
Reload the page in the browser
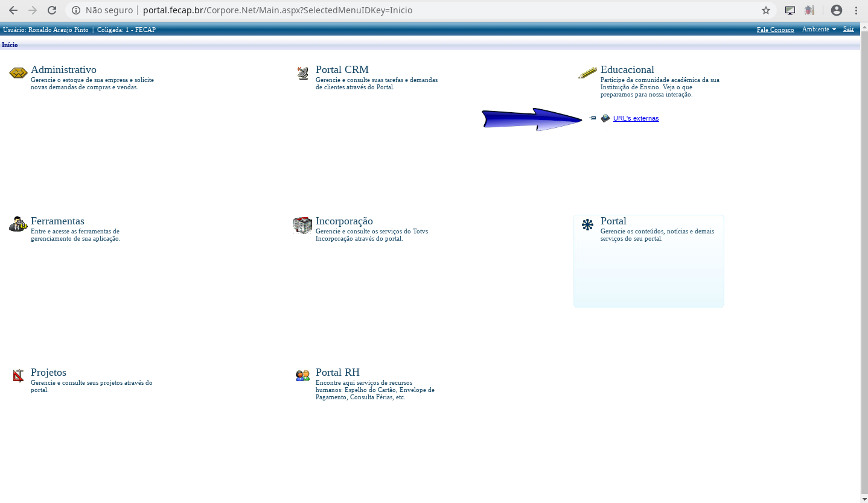click(52, 10)
